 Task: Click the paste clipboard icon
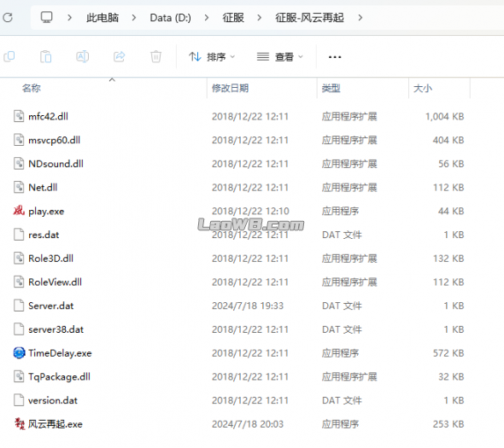pos(45,56)
